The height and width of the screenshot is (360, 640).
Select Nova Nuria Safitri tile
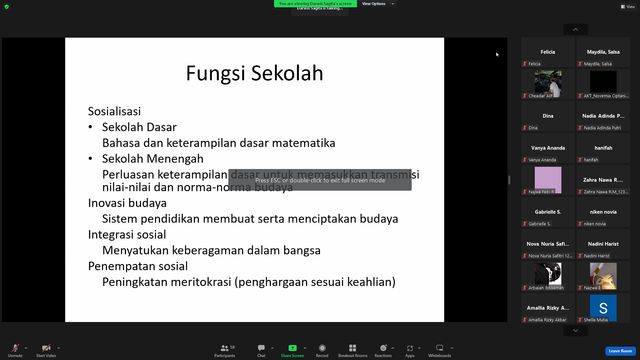pos(548,244)
